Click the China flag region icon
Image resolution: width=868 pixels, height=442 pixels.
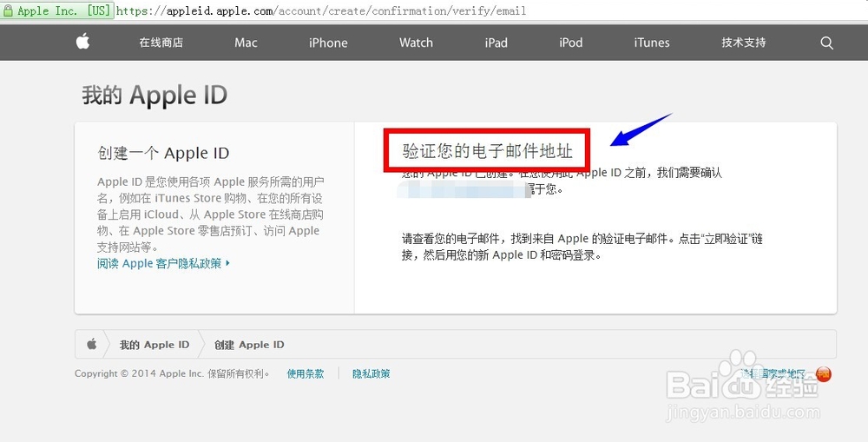pyautogui.click(x=823, y=374)
